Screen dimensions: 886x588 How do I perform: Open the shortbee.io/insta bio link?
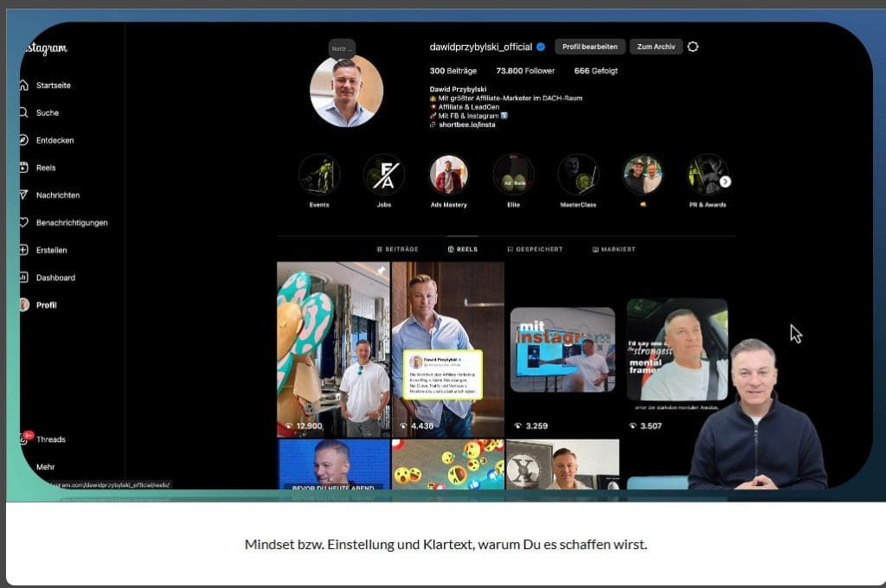point(466,125)
